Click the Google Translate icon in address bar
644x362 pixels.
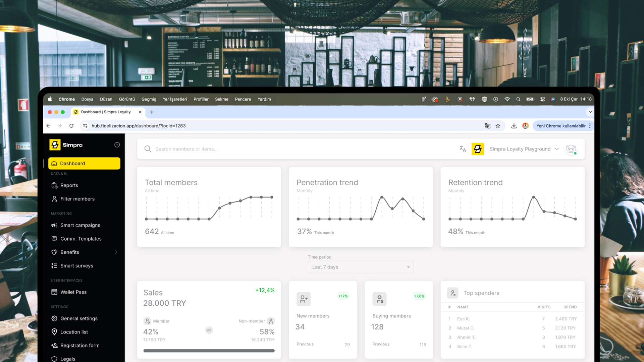point(487,126)
